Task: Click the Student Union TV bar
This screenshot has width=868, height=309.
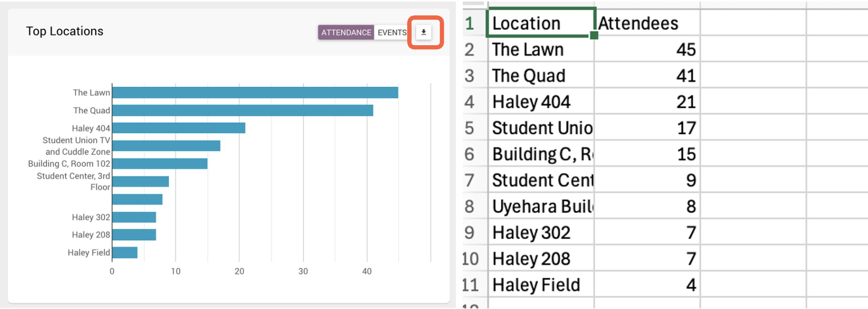Action: point(166,146)
